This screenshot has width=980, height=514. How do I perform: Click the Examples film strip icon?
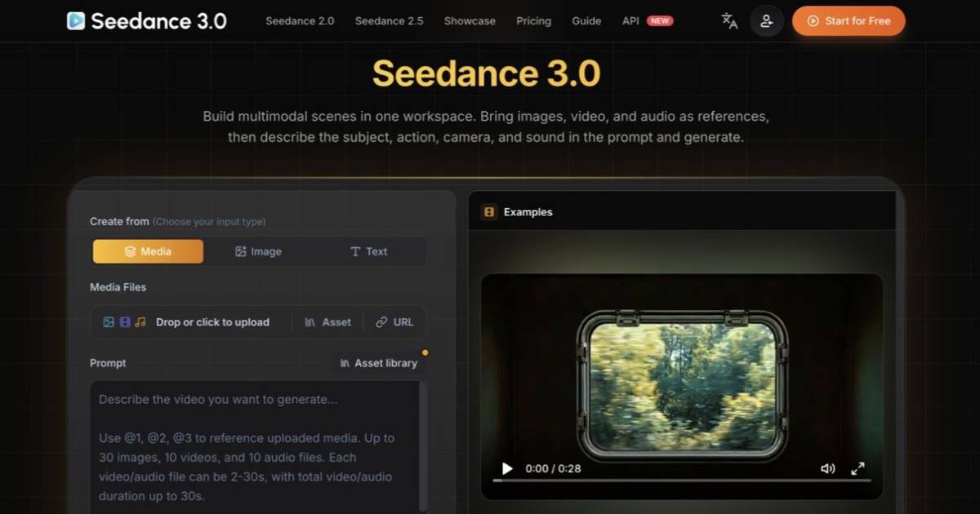489,212
